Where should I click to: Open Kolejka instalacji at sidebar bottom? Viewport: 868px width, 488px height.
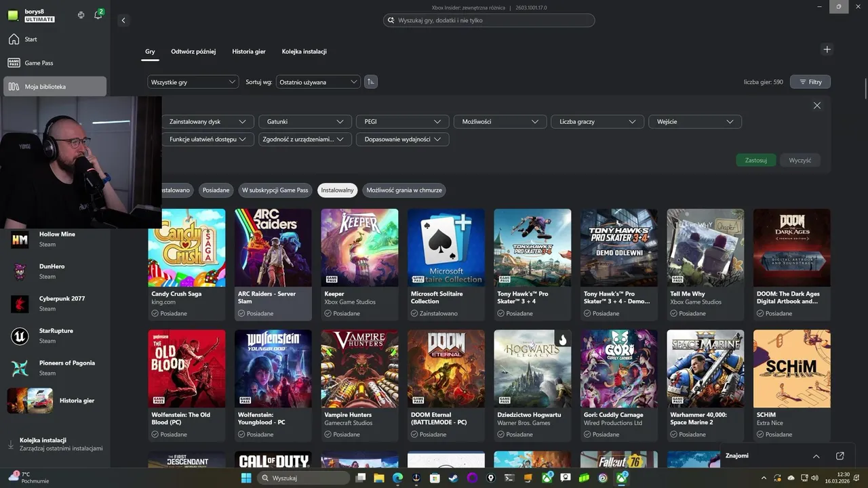[55, 444]
